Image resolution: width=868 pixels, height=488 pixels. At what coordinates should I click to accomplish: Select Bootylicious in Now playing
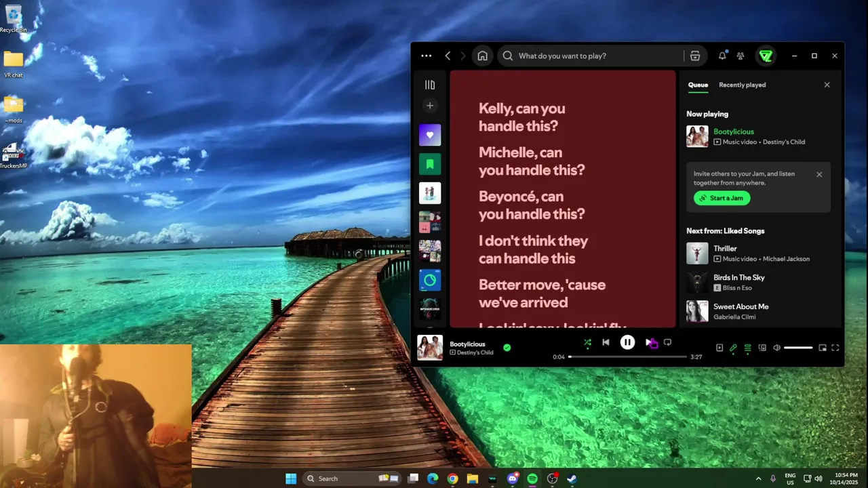pos(758,136)
